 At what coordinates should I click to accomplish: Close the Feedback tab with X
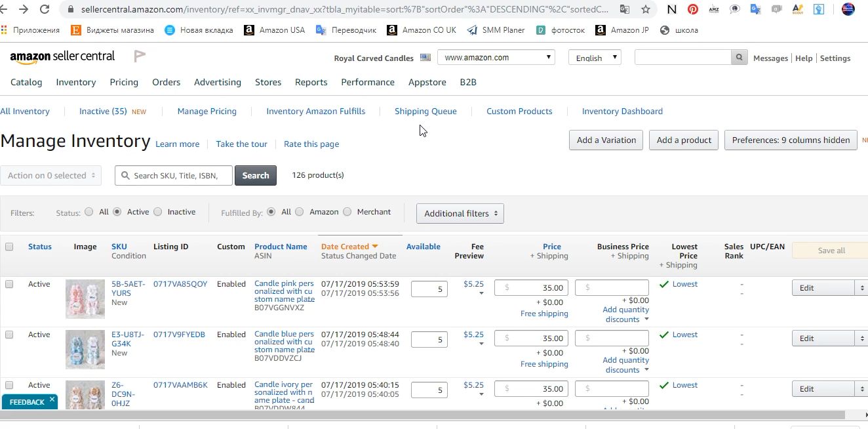(x=52, y=399)
